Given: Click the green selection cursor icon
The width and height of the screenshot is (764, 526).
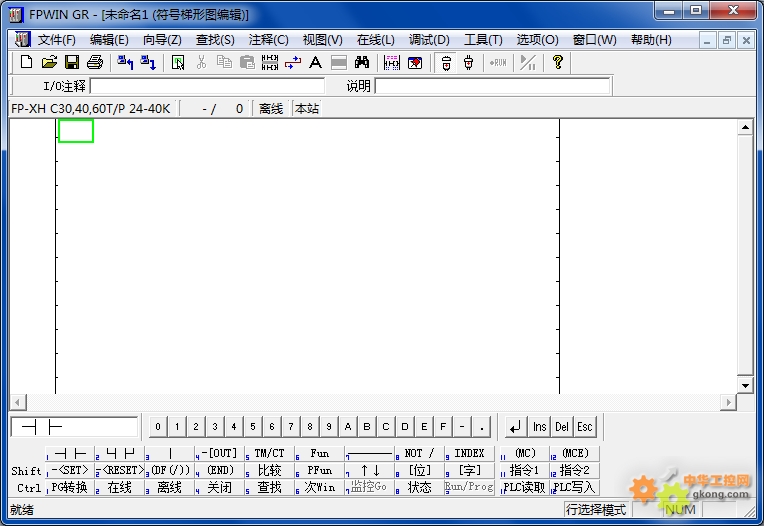Looking at the screenshot, I should click(178, 62).
